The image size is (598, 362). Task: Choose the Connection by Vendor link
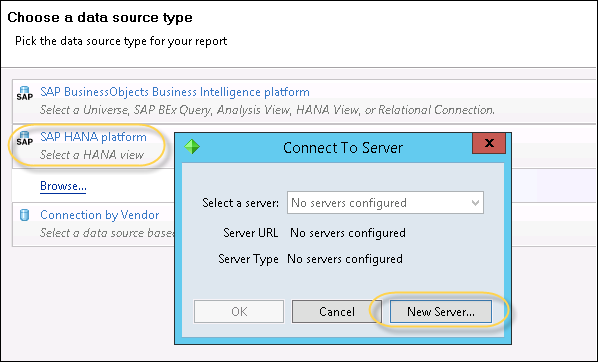pos(100,215)
